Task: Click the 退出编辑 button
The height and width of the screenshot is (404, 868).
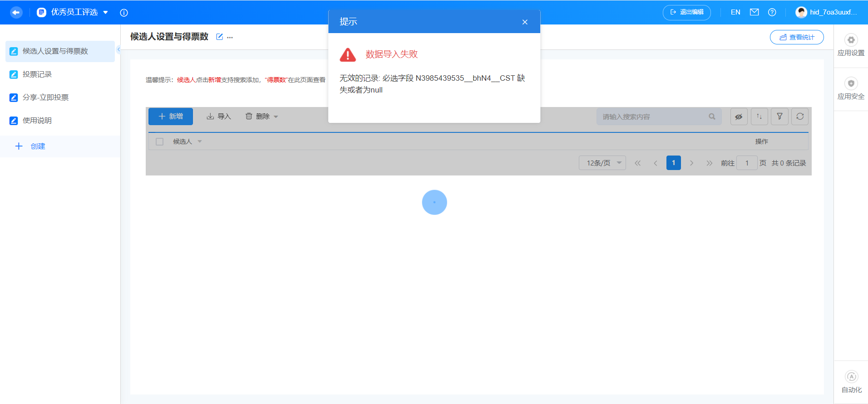Action: pos(686,12)
